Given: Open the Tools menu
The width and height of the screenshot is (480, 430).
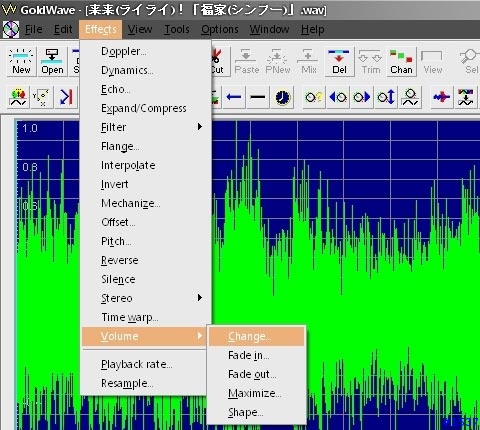Looking at the screenshot, I should click(177, 29).
